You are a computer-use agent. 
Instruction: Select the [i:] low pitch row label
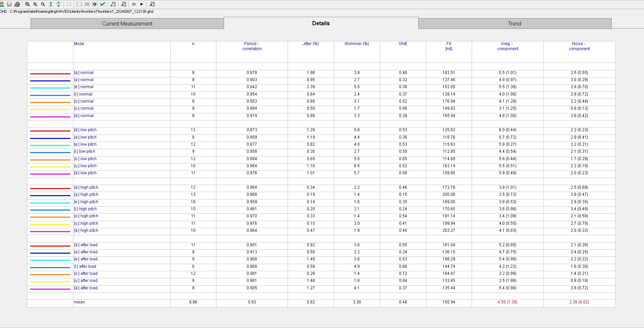[x=84, y=151]
